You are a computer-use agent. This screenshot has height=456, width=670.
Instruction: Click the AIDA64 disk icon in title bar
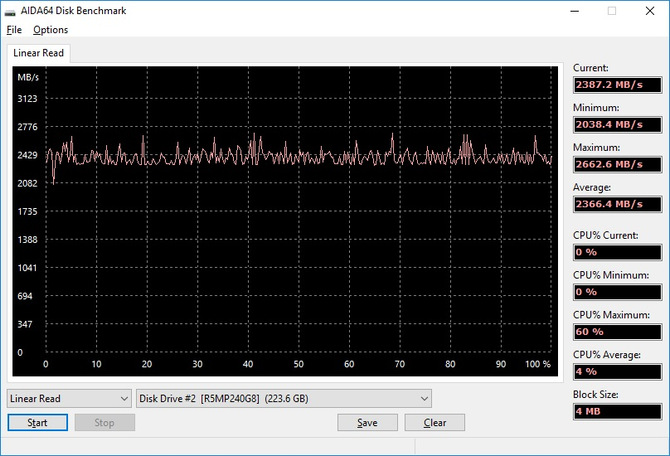(10, 12)
